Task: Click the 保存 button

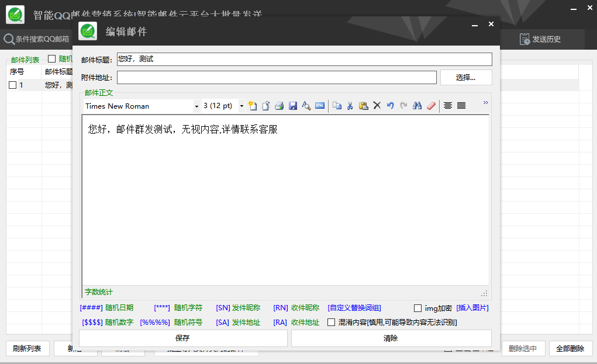Action: (x=182, y=338)
